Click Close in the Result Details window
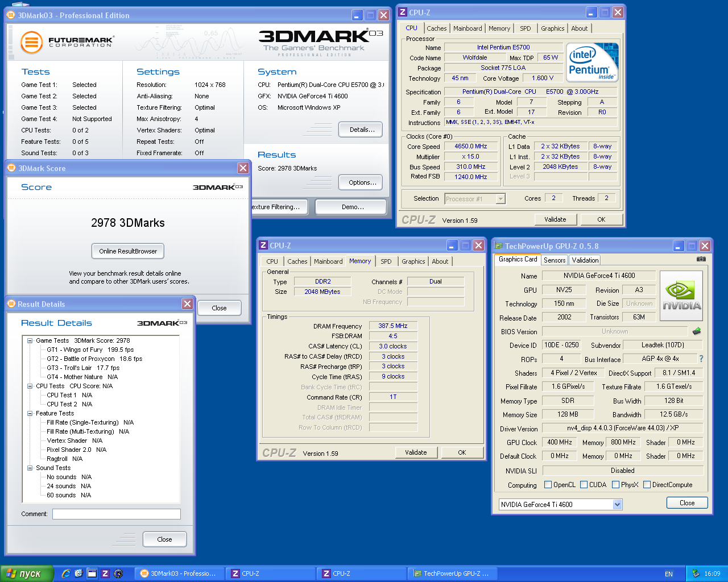728x582 pixels. [x=164, y=539]
